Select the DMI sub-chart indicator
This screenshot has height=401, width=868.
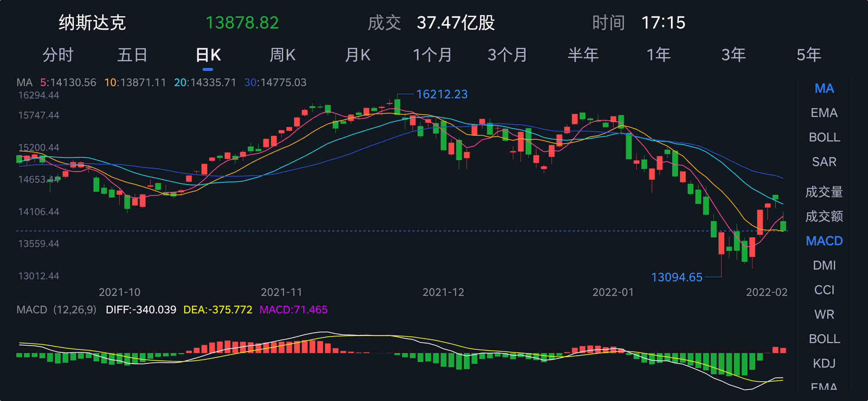pyautogui.click(x=824, y=265)
